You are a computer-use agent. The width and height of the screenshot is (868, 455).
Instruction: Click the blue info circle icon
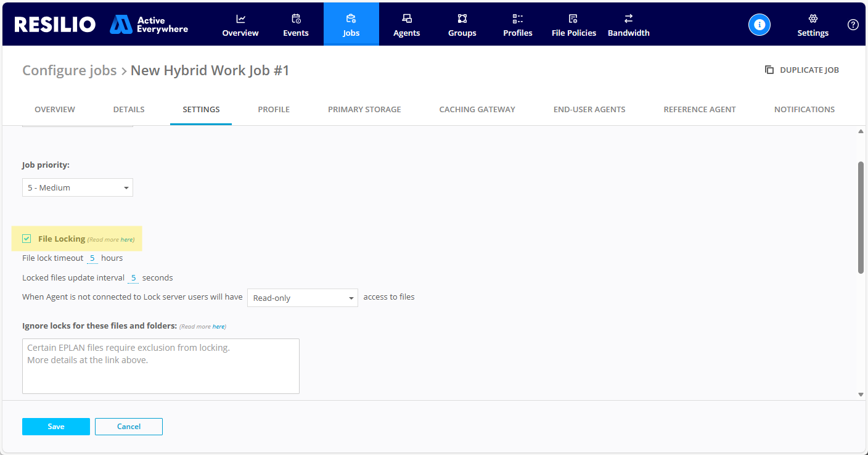[759, 25]
